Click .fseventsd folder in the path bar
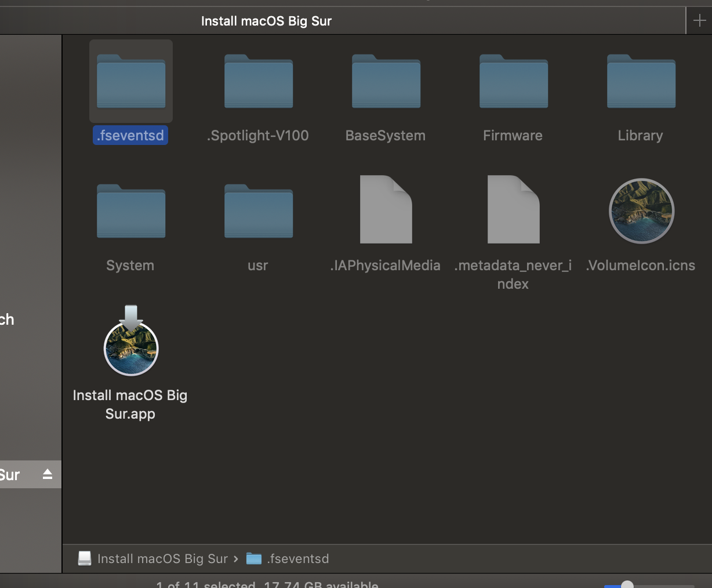The height and width of the screenshot is (588, 712). pyautogui.click(x=298, y=558)
